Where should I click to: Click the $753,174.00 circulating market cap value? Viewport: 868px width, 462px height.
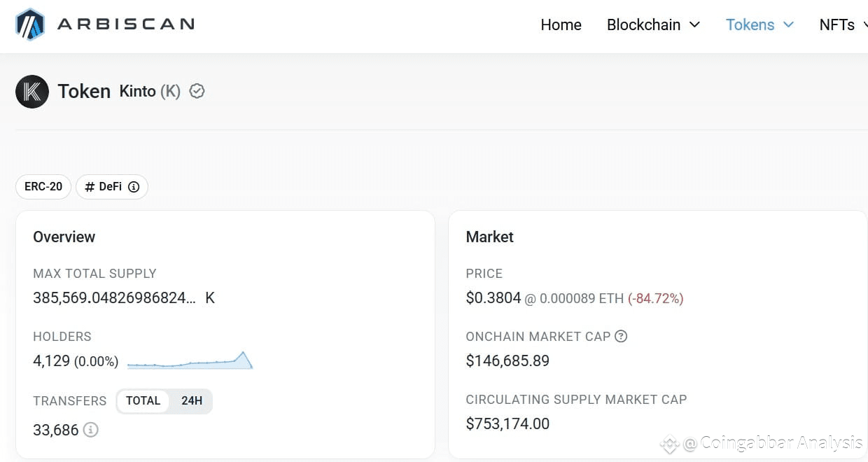(507, 423)
